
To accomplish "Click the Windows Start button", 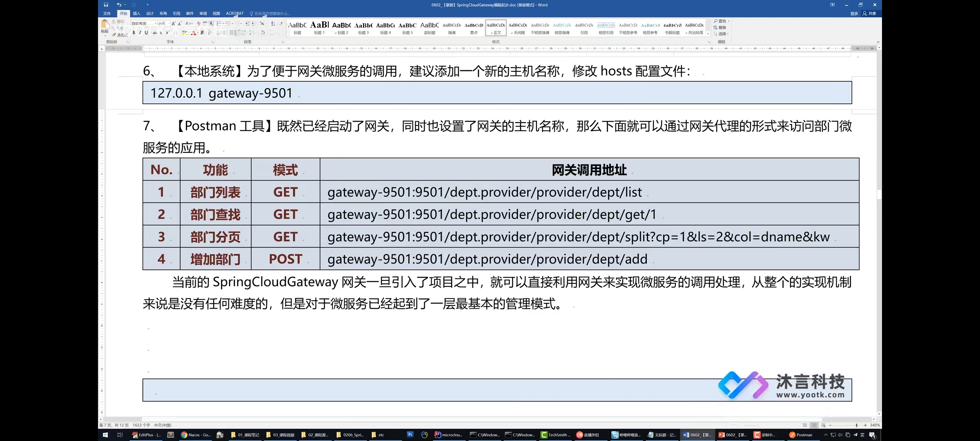I will tap(105, 435).
